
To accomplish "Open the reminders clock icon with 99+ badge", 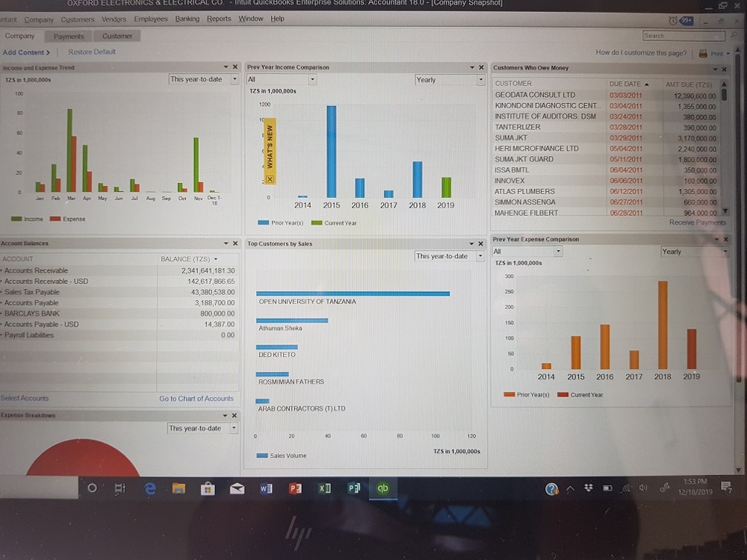I will pos(681,21).
